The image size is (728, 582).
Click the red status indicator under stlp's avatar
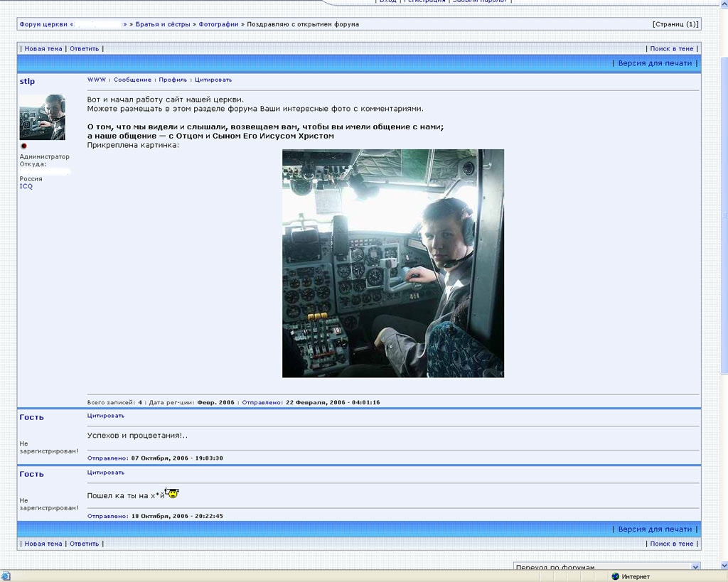tap(23, 146)
